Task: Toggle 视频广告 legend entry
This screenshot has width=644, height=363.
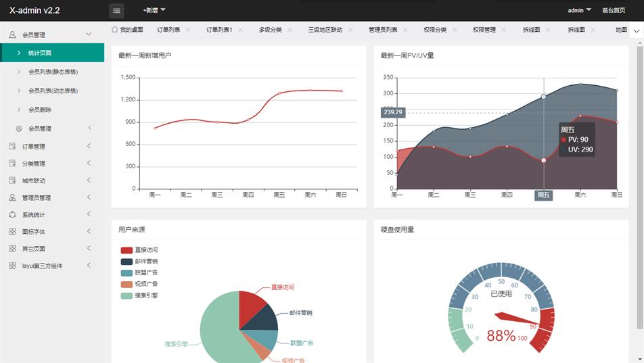Action: tap(139, 284)
